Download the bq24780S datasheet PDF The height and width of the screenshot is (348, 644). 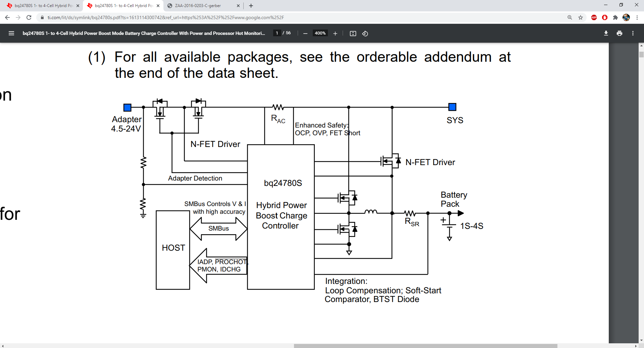606,33
